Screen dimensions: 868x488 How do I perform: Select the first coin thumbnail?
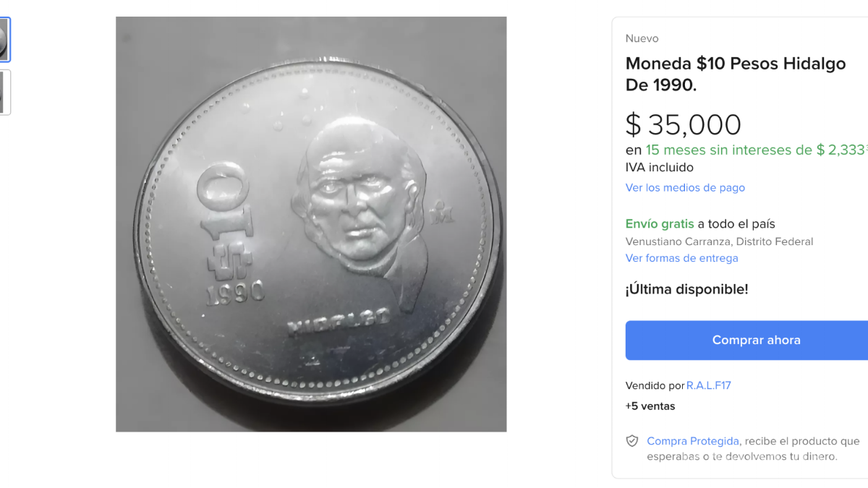click(x=4, y=39)
